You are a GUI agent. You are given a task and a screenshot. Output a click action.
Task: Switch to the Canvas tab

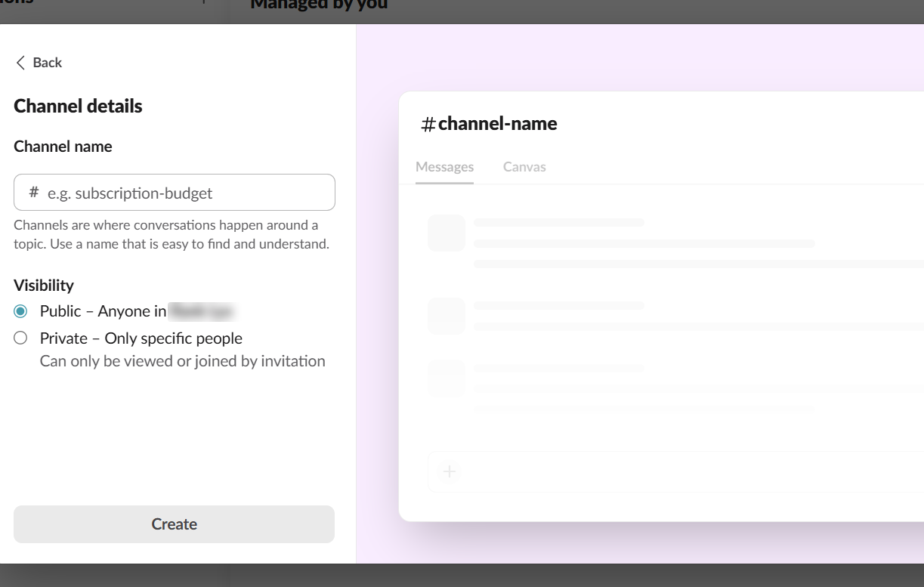pos(524,166)
